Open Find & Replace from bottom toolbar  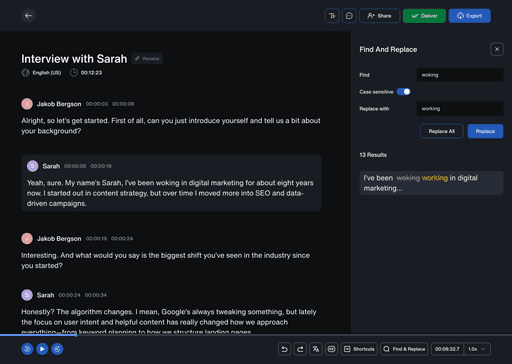[x=404, y=349]
